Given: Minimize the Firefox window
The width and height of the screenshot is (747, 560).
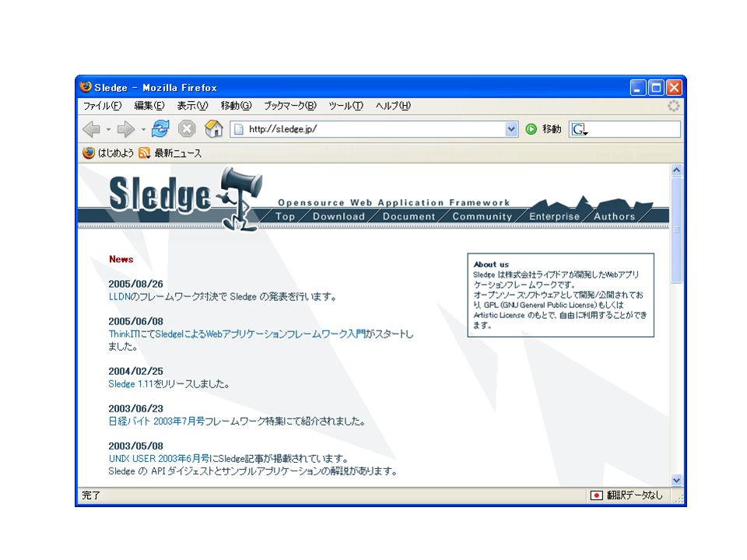Looking at the screenshot, I should 638,87.
